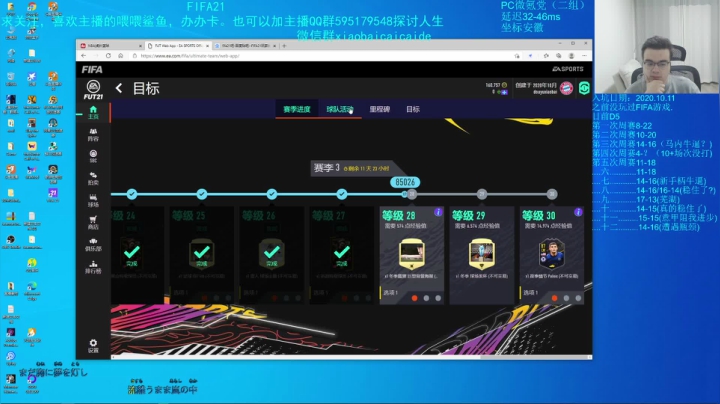Open the completed 等级 27 reward card
The height and width of the screenshot is (404, 720).
point(342,255)
